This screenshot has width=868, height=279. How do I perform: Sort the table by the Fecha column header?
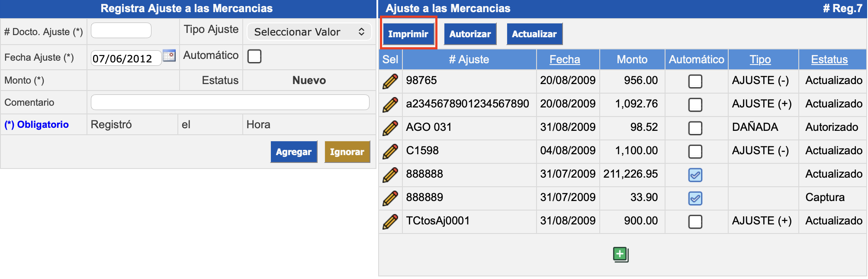[564, 60]
